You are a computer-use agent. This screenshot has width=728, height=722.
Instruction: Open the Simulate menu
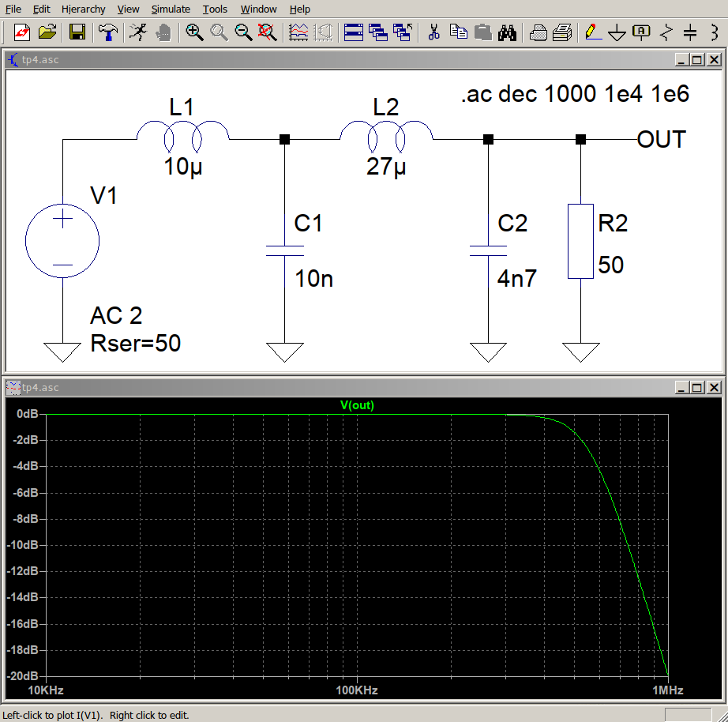171,9
